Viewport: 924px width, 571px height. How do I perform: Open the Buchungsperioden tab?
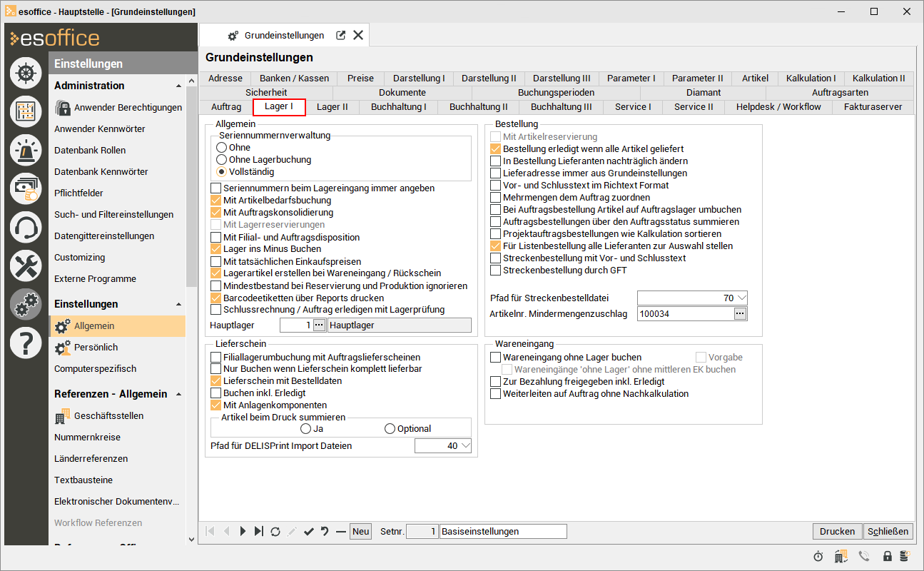(x=556, y=93)
